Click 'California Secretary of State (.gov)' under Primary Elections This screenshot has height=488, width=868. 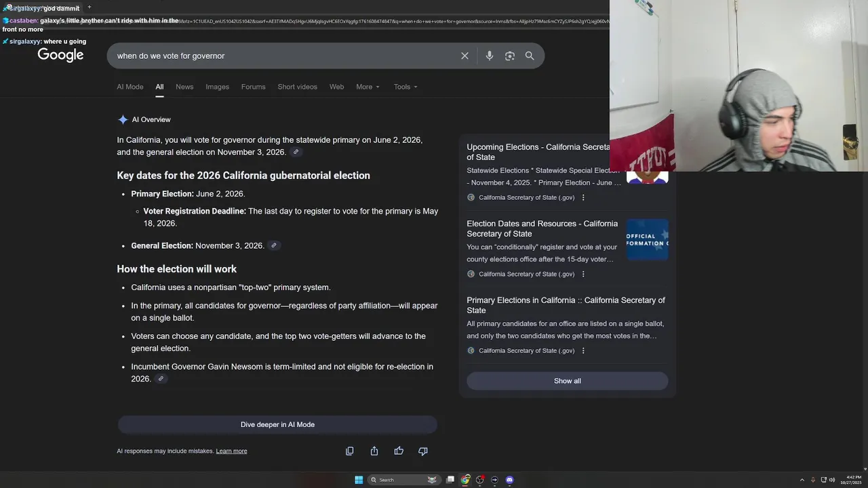pyautogui.click(x=526, y=350)
